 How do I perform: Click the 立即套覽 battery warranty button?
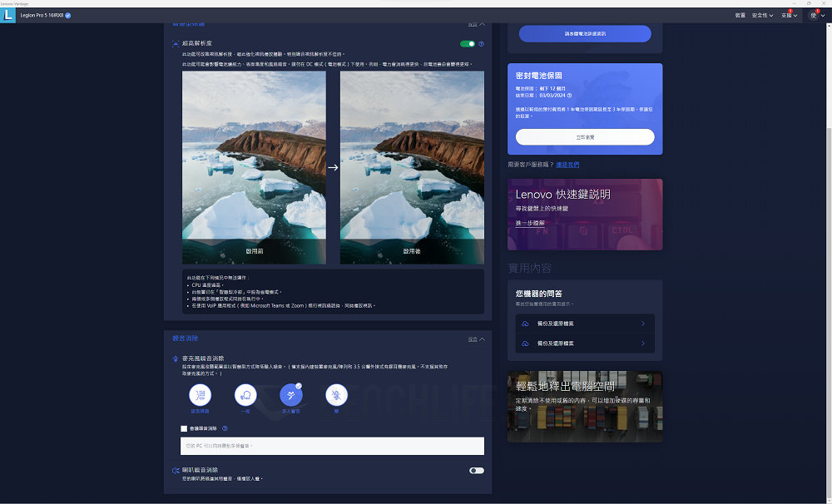(x=584, y=137)
